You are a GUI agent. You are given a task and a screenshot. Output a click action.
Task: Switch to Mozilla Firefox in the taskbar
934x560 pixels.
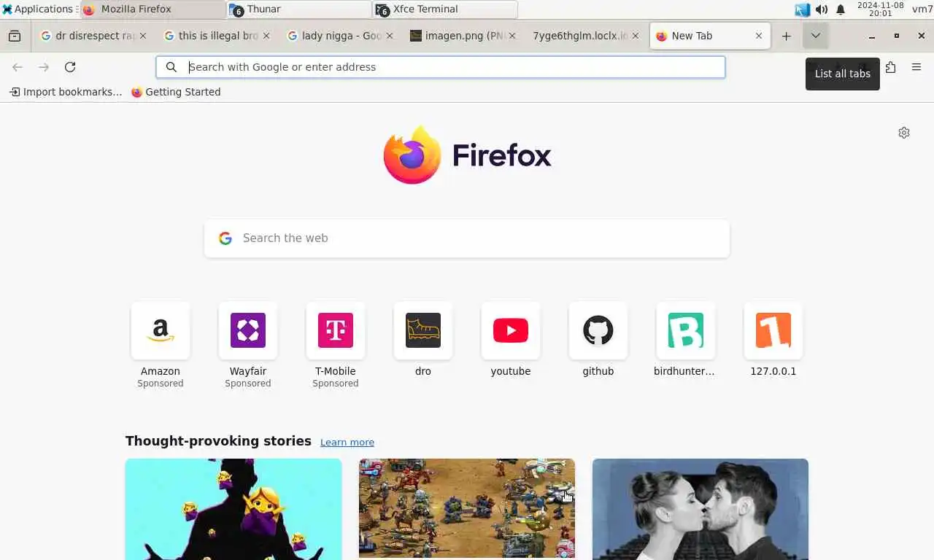pos(153,9)
